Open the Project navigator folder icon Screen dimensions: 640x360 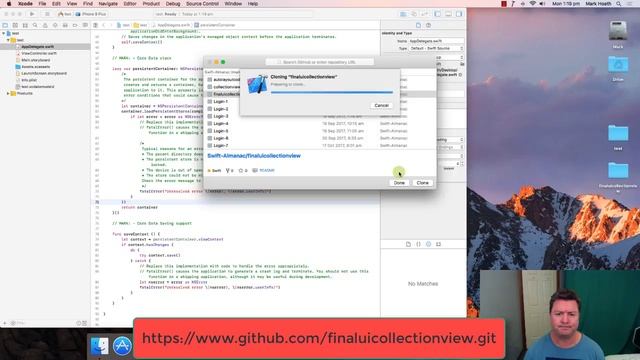[x=5, y=25]
